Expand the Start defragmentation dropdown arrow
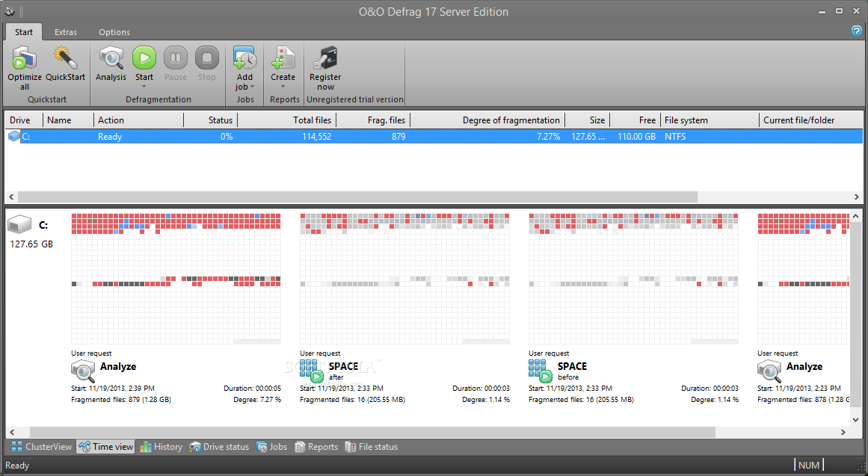 pyautogui.click(x=144, y=87)
